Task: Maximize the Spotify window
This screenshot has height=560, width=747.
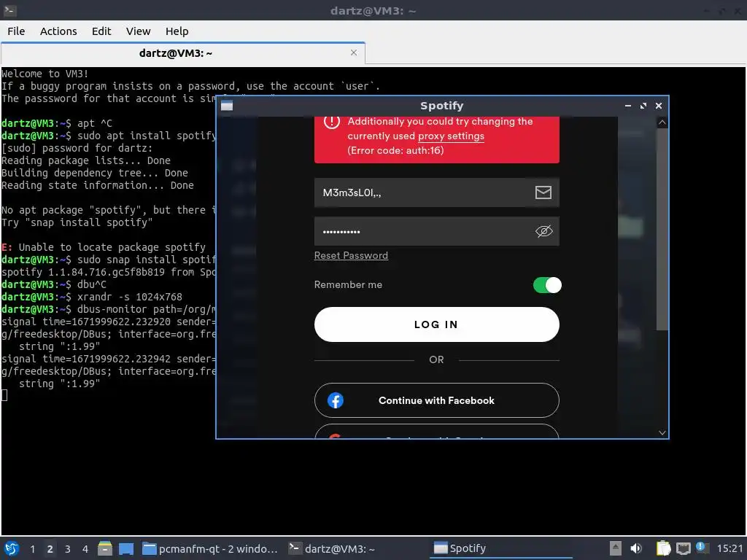Action: coord(643,106)
